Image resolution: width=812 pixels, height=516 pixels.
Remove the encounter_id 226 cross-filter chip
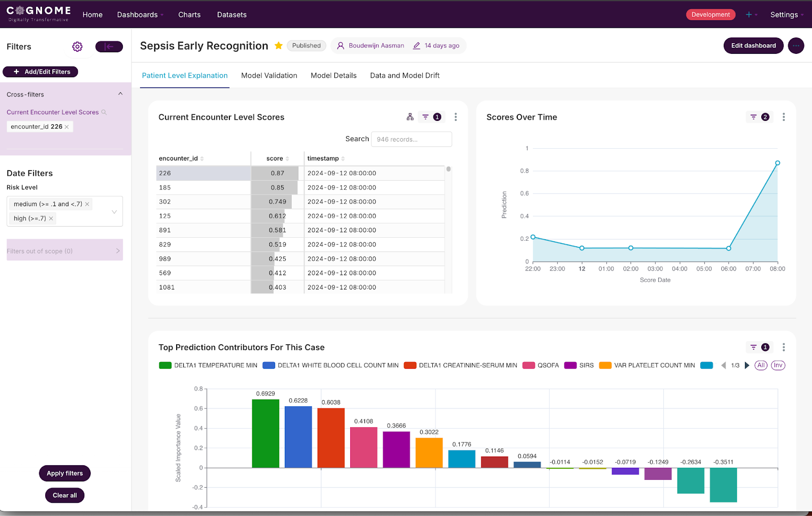[x=66, y=127]
